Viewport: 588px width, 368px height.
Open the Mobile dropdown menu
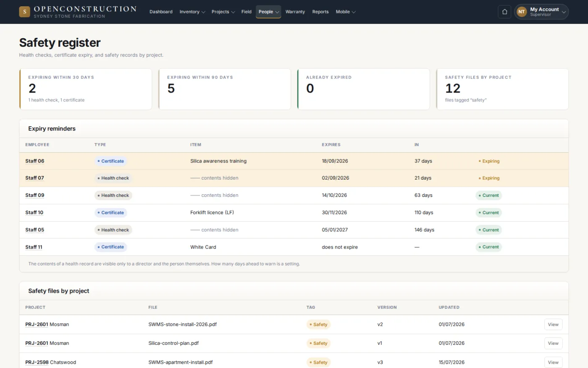345,12
